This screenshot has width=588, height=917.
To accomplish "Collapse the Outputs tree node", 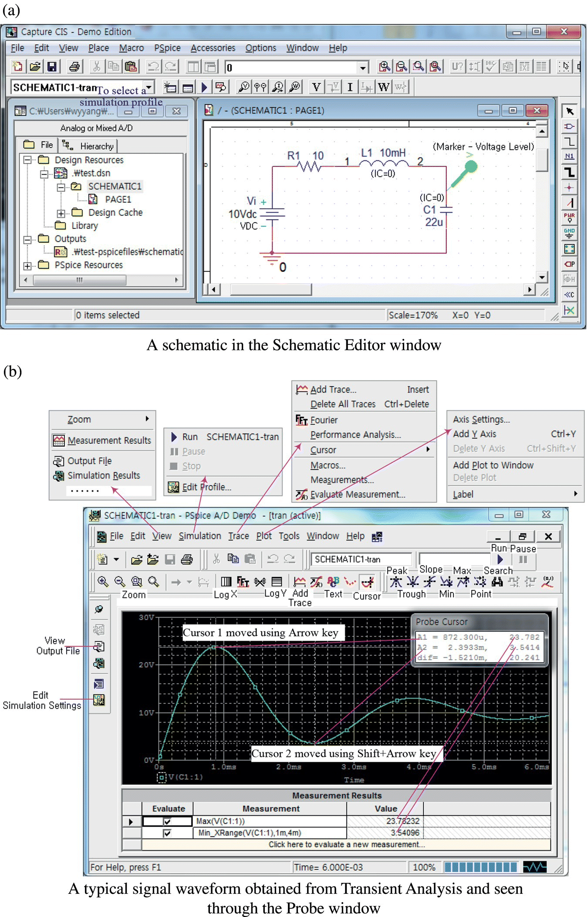I will (27, 239).
